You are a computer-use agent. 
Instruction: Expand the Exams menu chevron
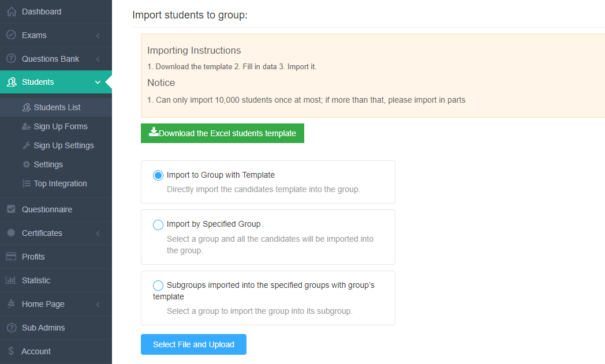point(98,35)
